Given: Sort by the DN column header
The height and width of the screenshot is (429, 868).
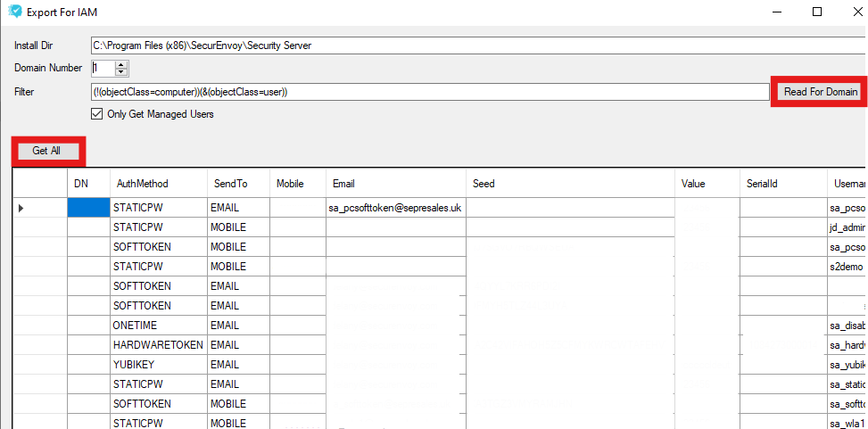Looking at the screenshot, I should (88, 183).
